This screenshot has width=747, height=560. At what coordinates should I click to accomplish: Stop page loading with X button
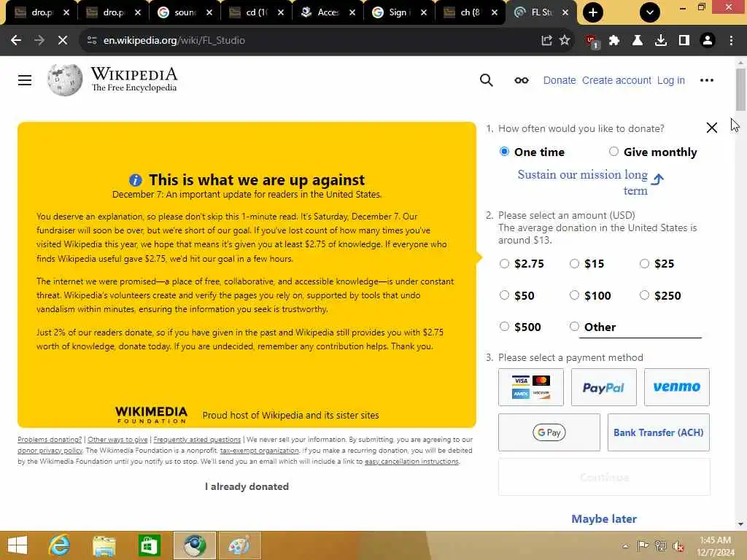click(63, 41)
